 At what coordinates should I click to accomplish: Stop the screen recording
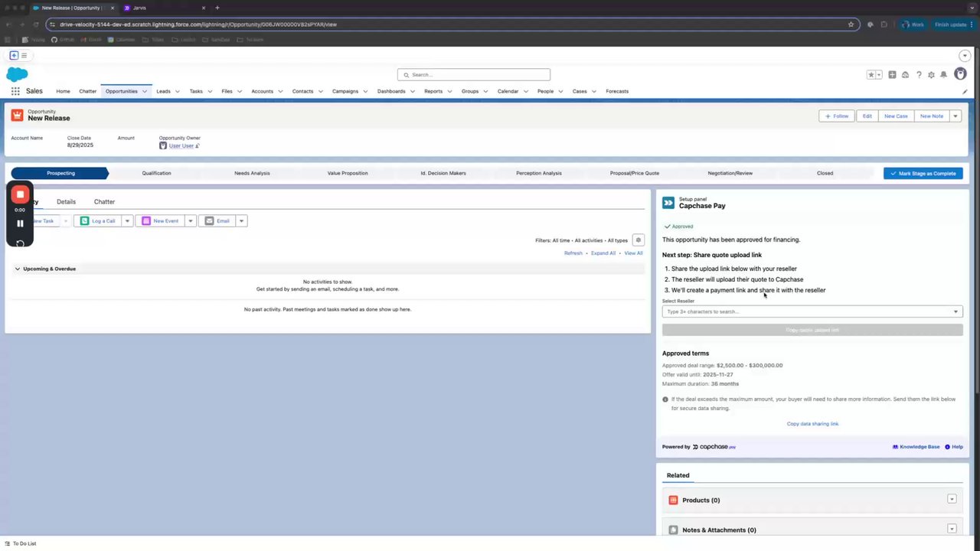20,194
